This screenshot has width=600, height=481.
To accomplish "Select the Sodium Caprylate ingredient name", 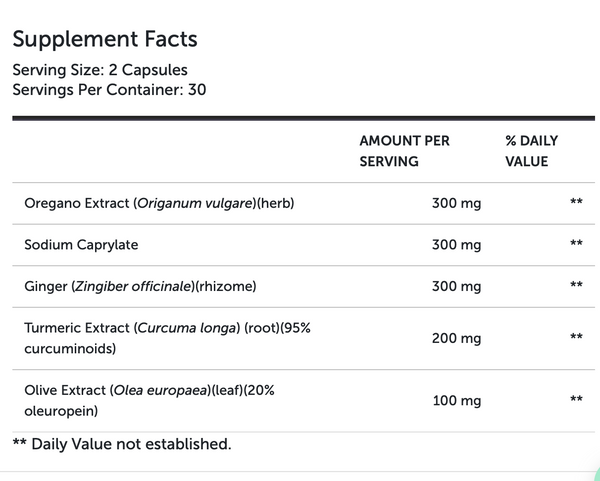I will (x=81, y=245).
